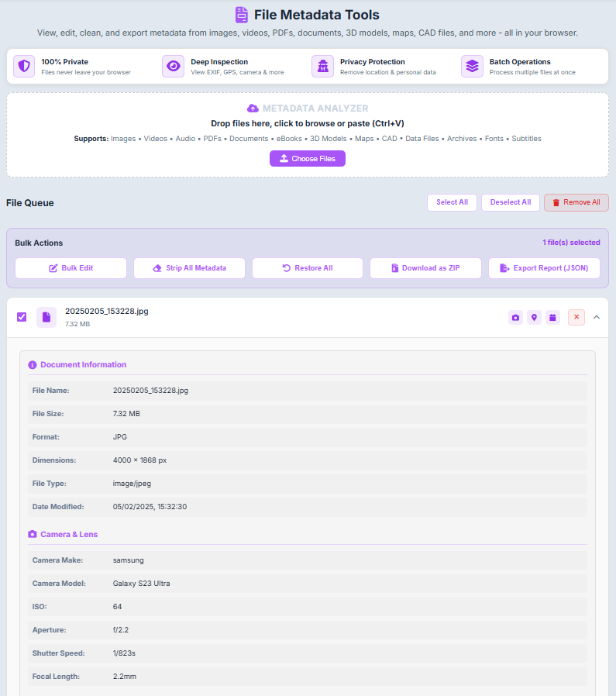Screen dimensions: 616x696
Task: Click the Choose Files button
Action: pyautogui.click(x=308, y=158)
